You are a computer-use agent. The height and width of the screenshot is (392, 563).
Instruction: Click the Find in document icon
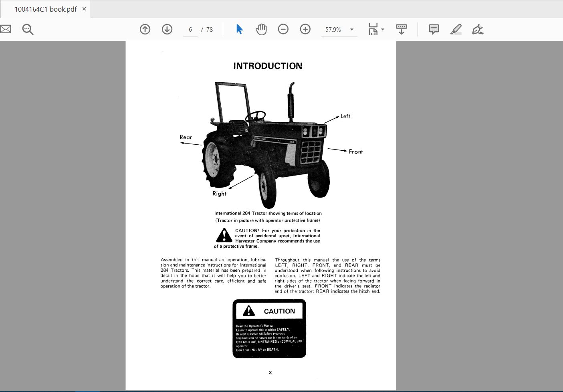[27, 29]
